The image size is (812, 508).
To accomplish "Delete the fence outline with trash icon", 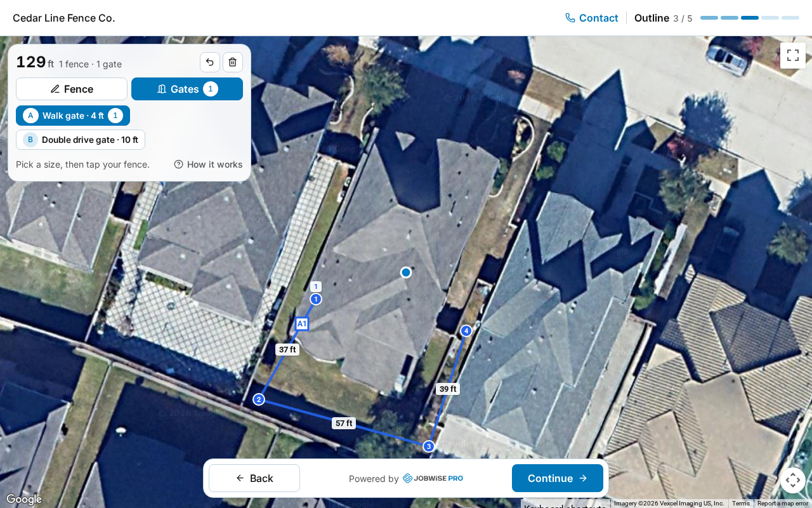I will [x=233, y=62].
